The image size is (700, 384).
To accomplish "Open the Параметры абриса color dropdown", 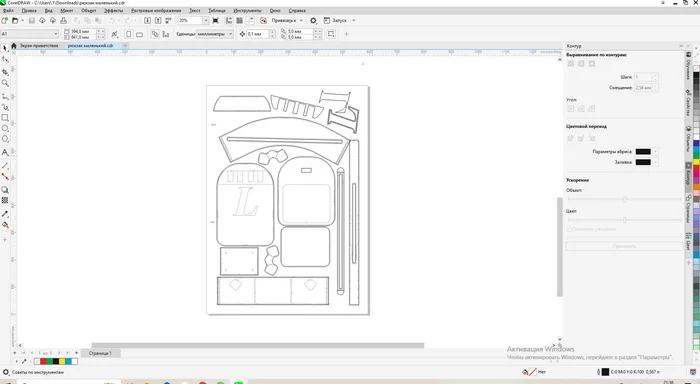I will (x=655, y=151).
